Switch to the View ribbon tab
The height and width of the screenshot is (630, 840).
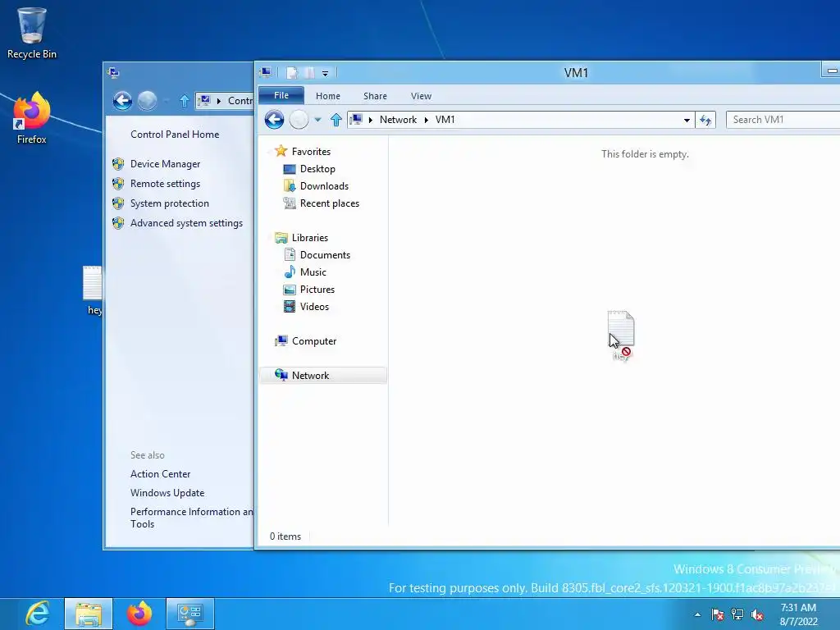[x=421, y=96]
